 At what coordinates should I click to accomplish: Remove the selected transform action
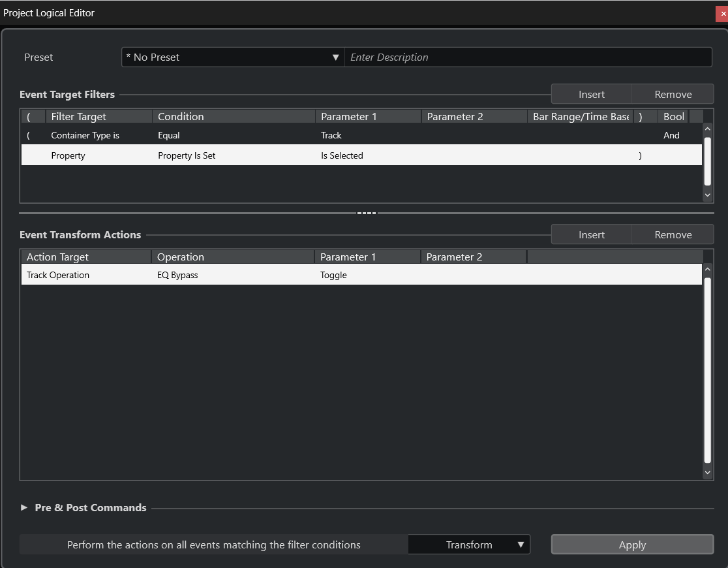click(673, 235)
